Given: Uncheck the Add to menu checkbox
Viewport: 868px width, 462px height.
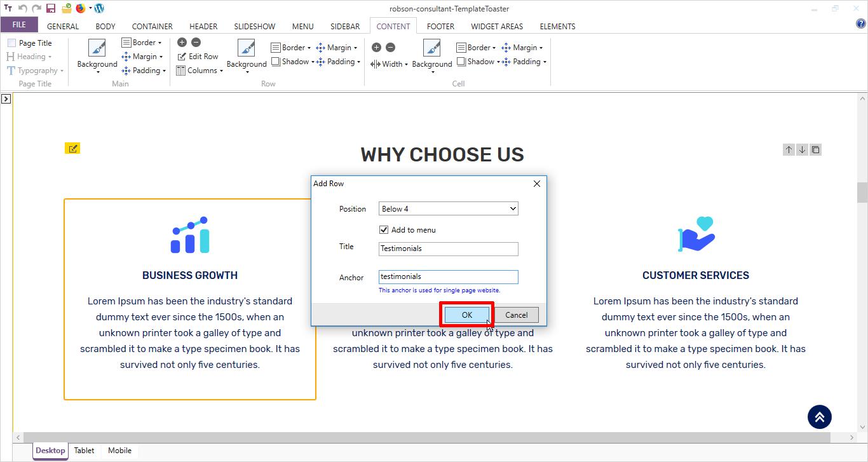Looking at the screenshot, I should (384, 230).
